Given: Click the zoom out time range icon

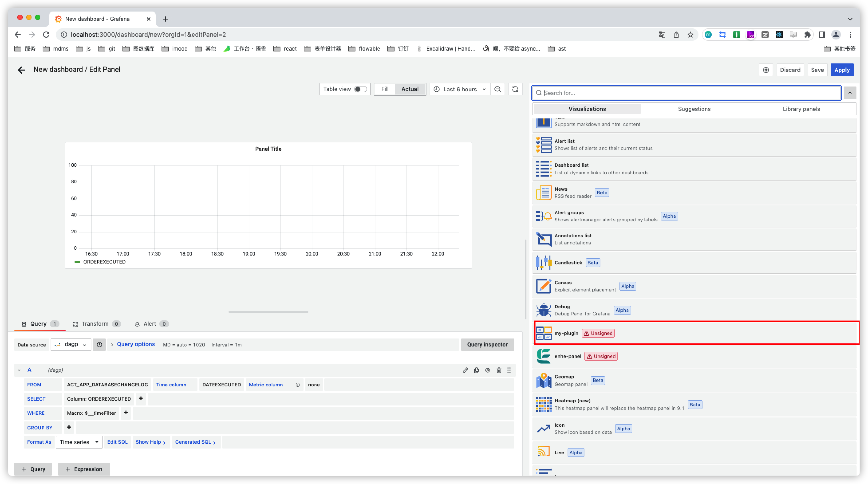Looking at the screenshot, I should (497, 89).
